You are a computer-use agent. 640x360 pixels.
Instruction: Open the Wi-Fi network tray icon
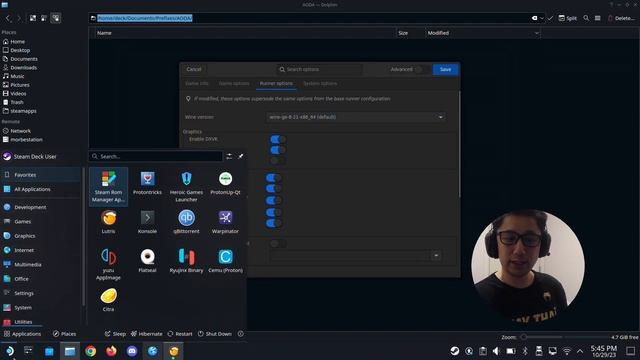567,351
